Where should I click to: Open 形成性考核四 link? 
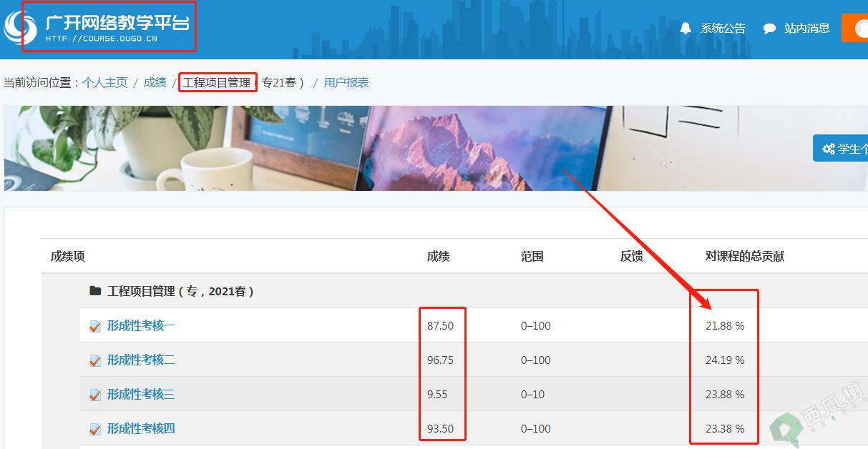tap(141, 428)
